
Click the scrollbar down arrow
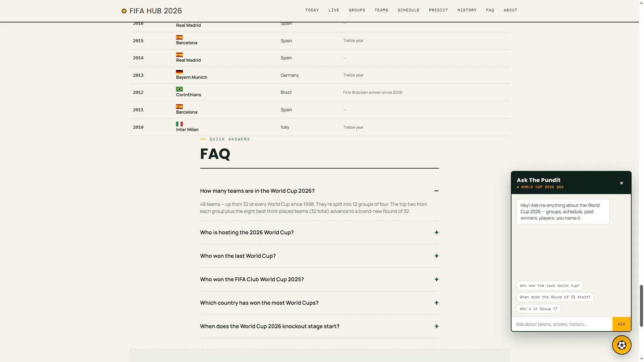coord(641,359)
